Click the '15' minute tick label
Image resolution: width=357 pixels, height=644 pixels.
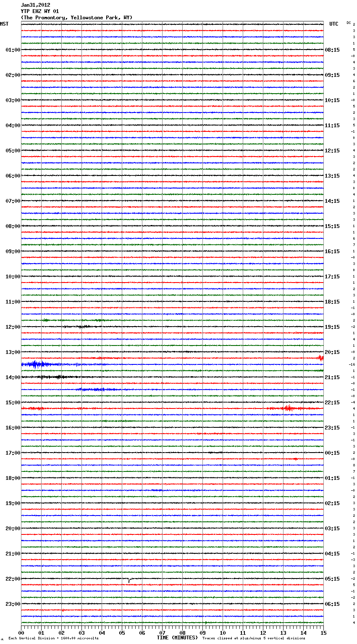(323, 633)
